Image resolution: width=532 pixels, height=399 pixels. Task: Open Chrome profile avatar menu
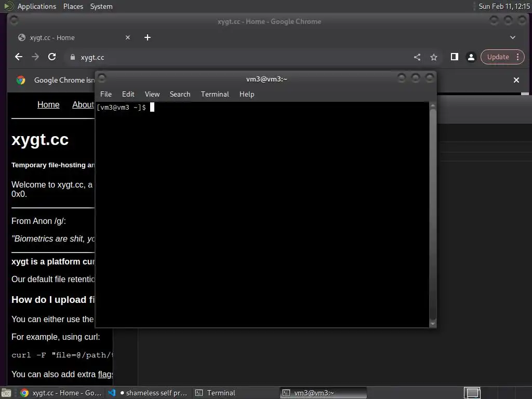pyautogui.click(x=471, y=57)
